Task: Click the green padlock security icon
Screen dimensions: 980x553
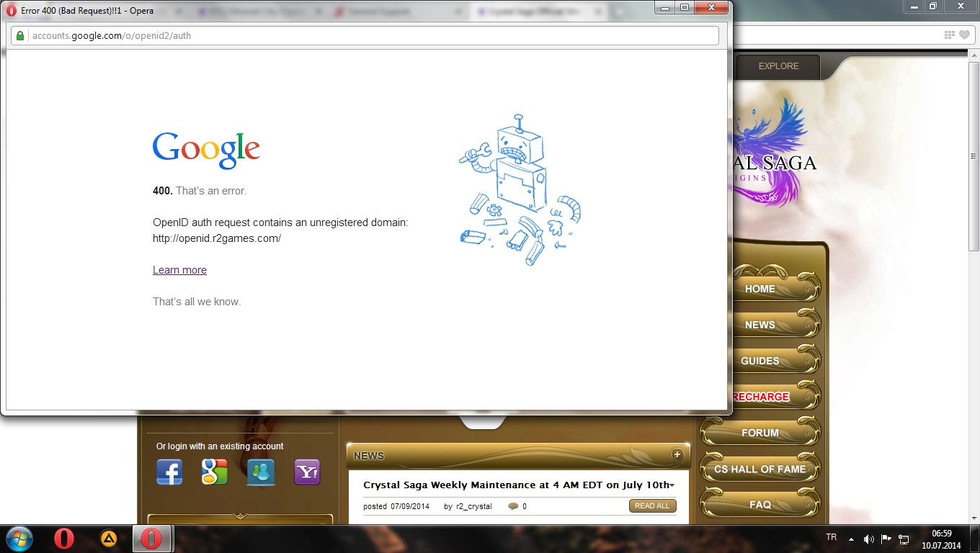Action: 20,35
